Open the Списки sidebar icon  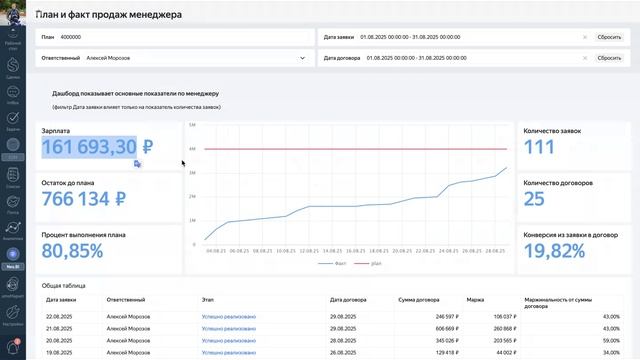pos(13,178)
